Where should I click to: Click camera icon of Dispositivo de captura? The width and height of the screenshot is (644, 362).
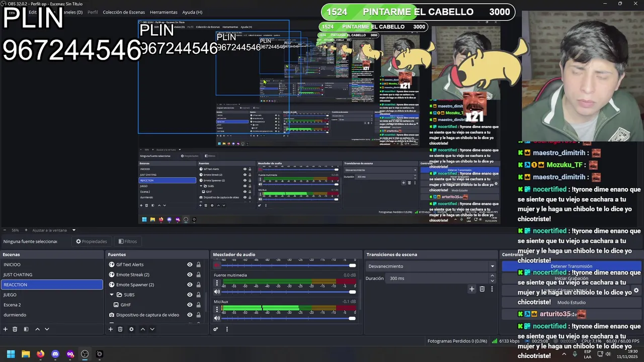tap(112, 315)
